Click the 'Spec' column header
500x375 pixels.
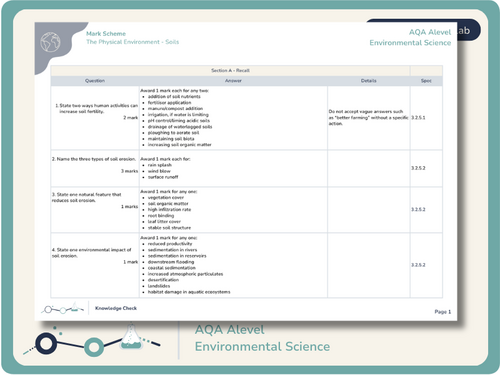coord(426,81)
